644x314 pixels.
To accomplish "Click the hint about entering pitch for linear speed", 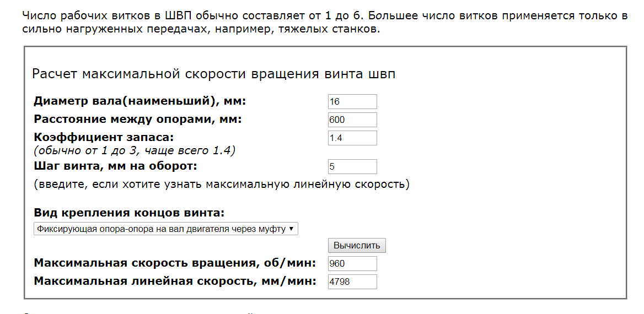I will pyautogui.click(x=222, y=184).
